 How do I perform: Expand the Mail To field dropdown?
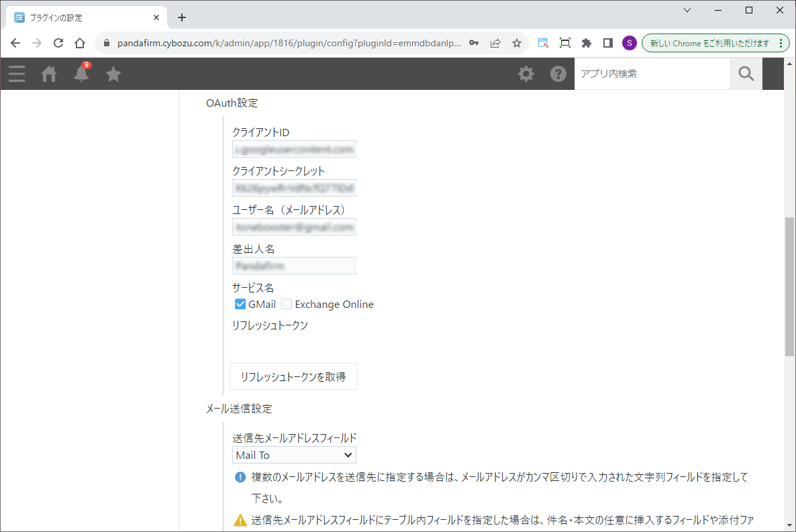pos(294,455)
